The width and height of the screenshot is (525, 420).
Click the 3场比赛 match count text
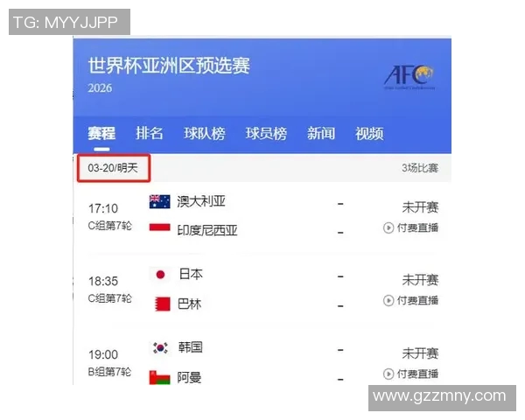click(x=420, y=168)
